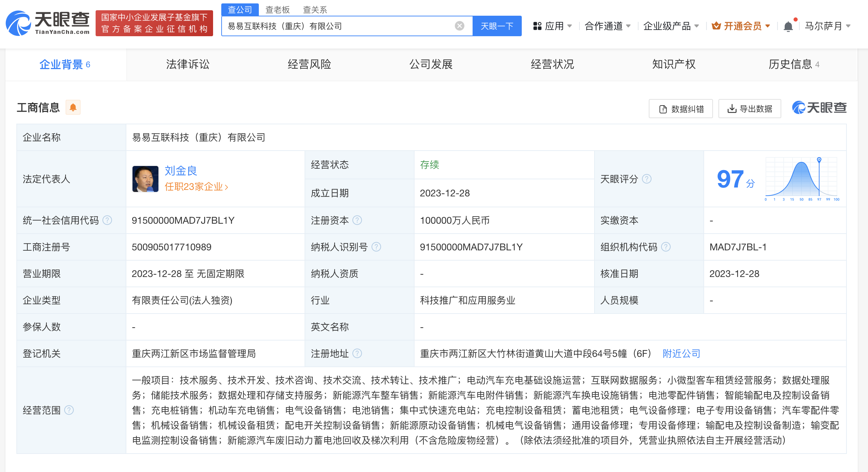Open the notifications bell
This screenshot has width=868, height=472.
coord(788,26)
